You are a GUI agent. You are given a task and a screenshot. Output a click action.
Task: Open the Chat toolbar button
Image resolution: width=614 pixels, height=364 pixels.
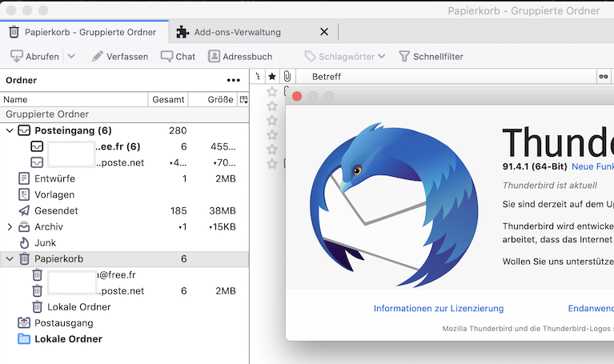pyautogui.click(x=178, y=57)
